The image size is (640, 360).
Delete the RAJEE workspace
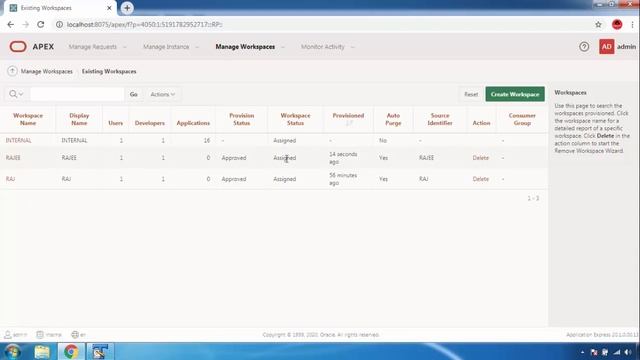(x=480, y=158)
